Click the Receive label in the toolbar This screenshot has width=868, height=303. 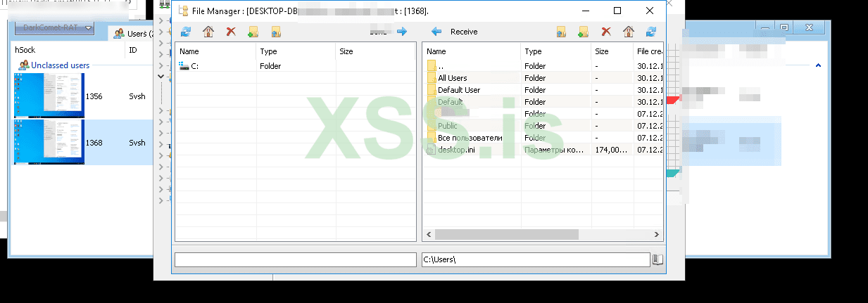[464, 32]
